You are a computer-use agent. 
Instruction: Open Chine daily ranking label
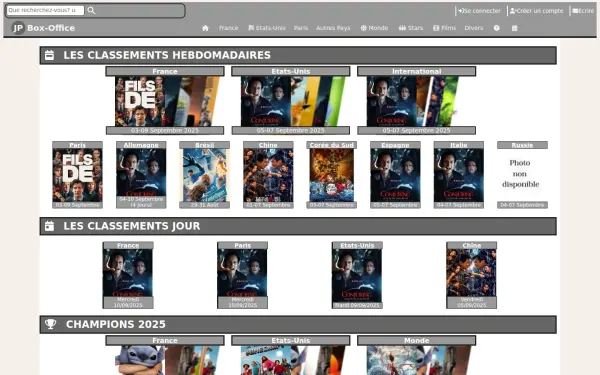(471, 245)
